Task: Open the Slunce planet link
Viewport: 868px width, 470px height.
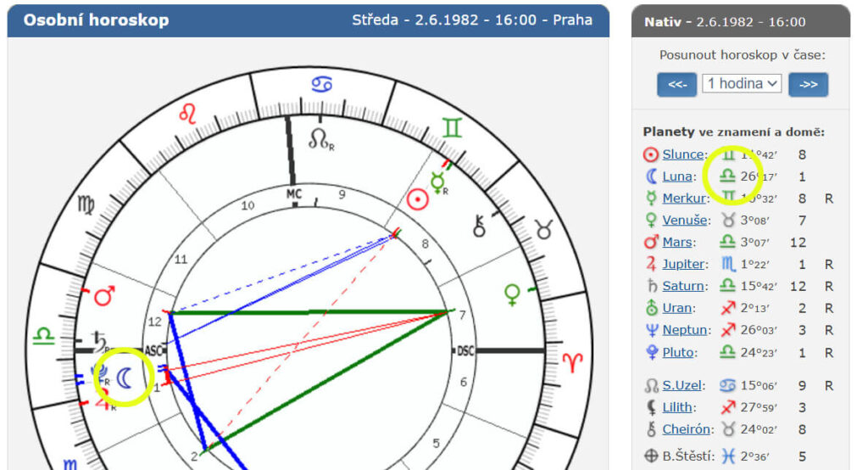Action: coord(683,154)
